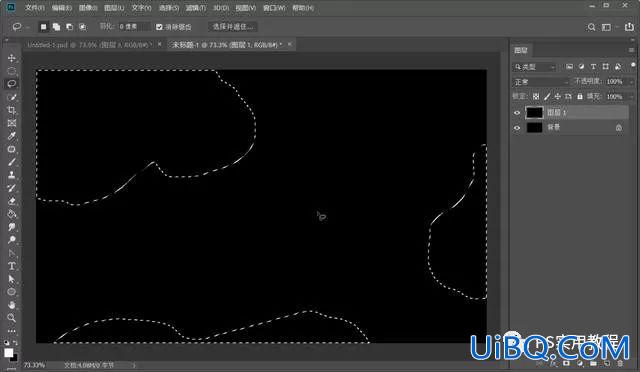Select the Pen tool
Image resolution: width=640 pixels, height=372 pixels.
click(11, 253)
